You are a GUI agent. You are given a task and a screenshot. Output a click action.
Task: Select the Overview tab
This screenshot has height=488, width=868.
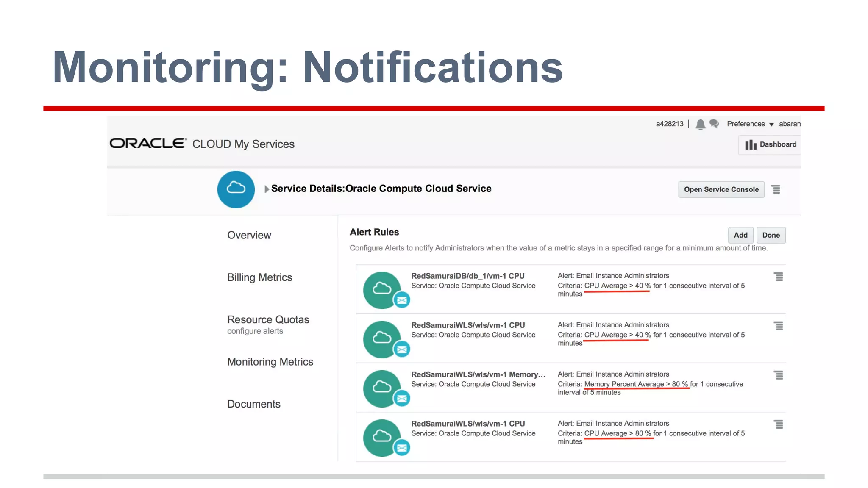[x=249, y=235]
